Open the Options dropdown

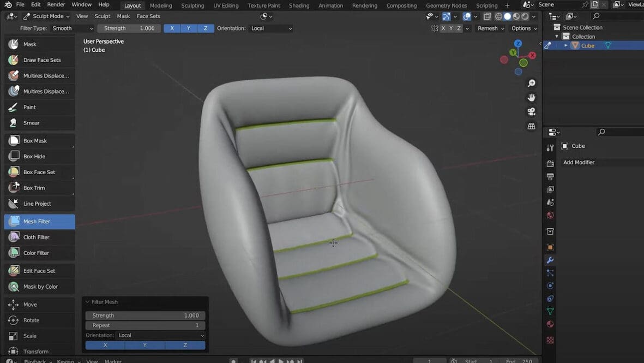click(x=523, y=28)
